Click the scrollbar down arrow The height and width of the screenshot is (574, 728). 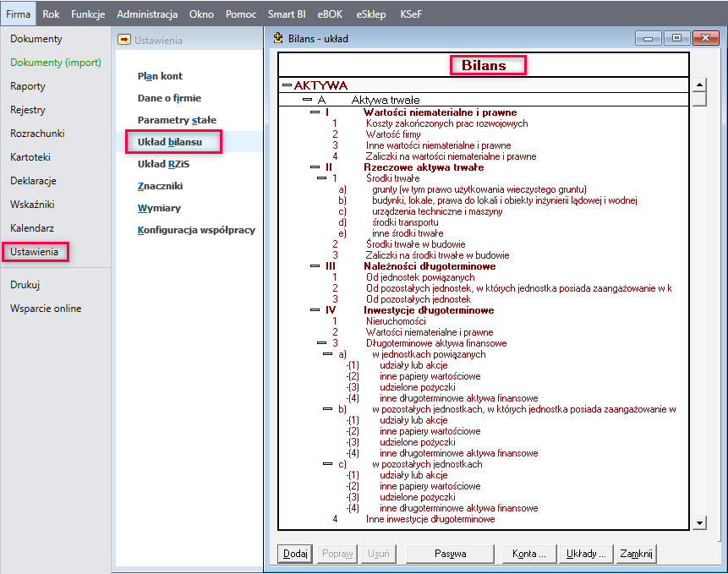[699, 523]
